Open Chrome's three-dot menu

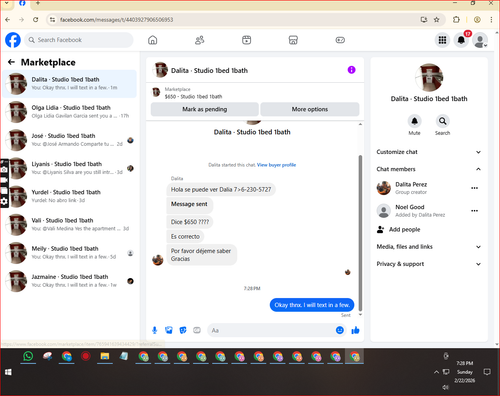tap(491, 20)
